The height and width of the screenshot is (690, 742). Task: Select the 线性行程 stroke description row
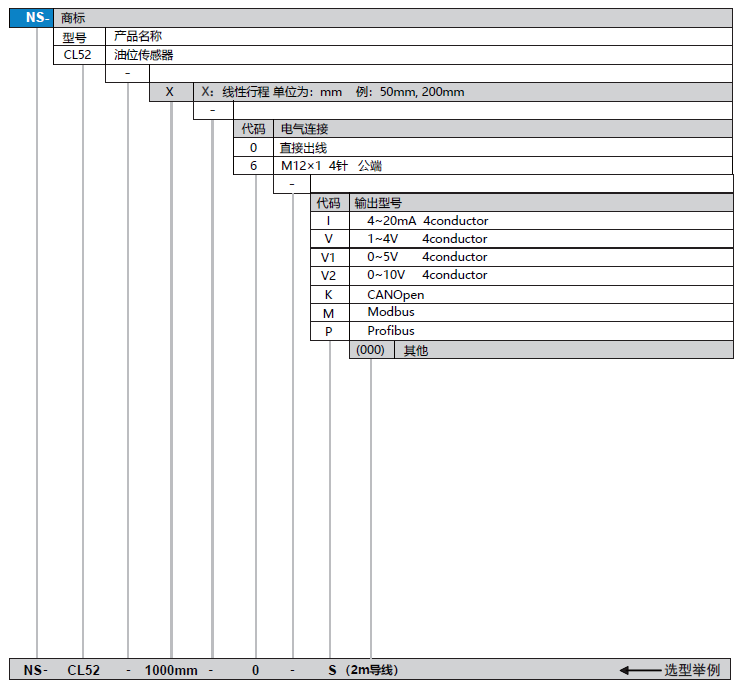(x=332, y=92)
